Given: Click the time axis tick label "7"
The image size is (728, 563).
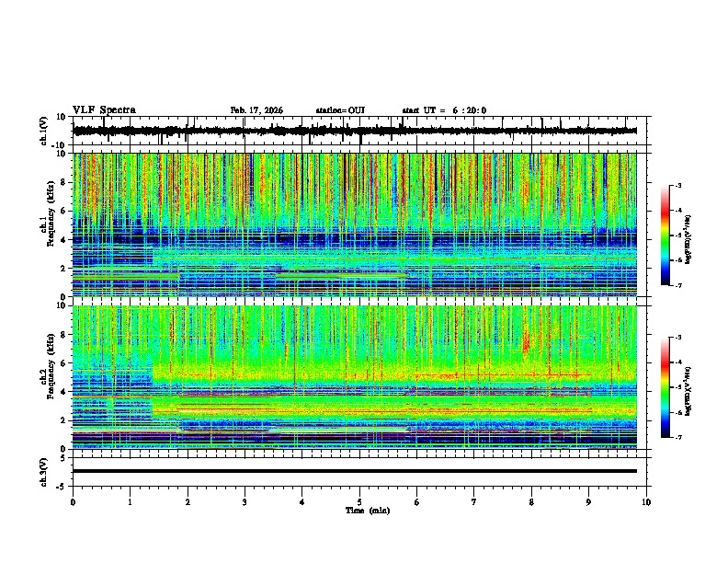Looking at the screenshot, I should pyautogui.click(x=474, y=502).
